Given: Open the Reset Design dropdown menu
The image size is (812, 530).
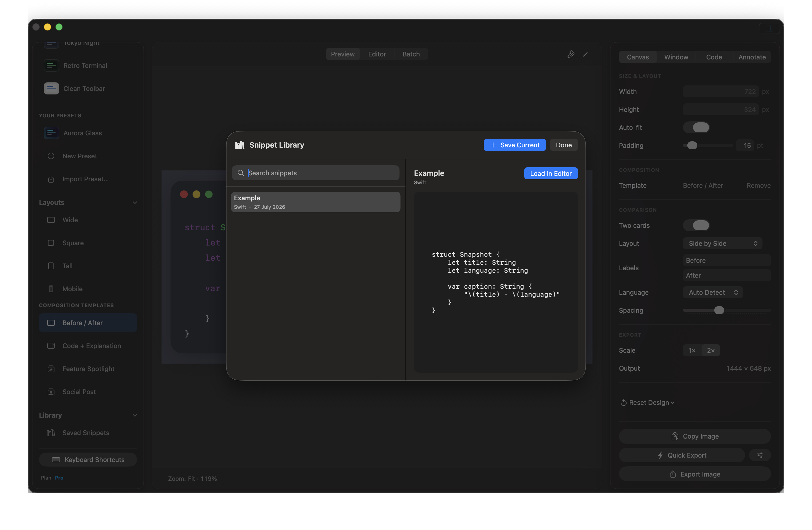Looking at the screenshot, I should coord(648,403).
